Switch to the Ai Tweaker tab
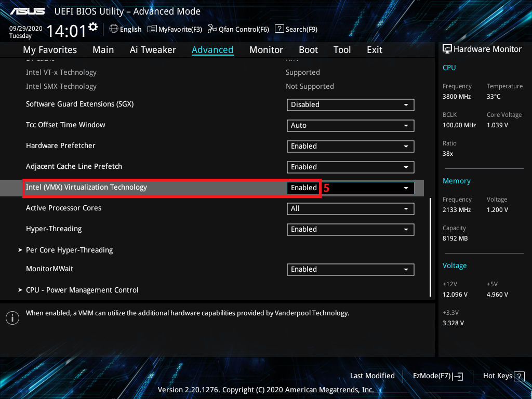Image resolution: width=532 pixels, height=399 pixels. click(x=153, y=50)
